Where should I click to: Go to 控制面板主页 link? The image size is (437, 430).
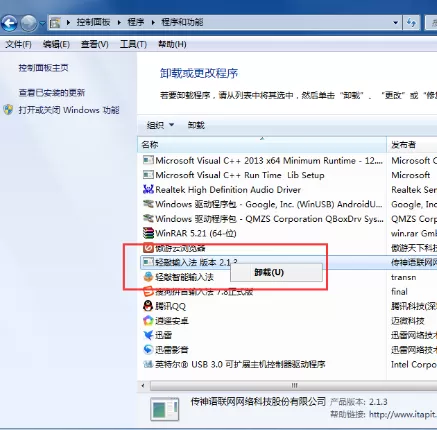point(43,68)
